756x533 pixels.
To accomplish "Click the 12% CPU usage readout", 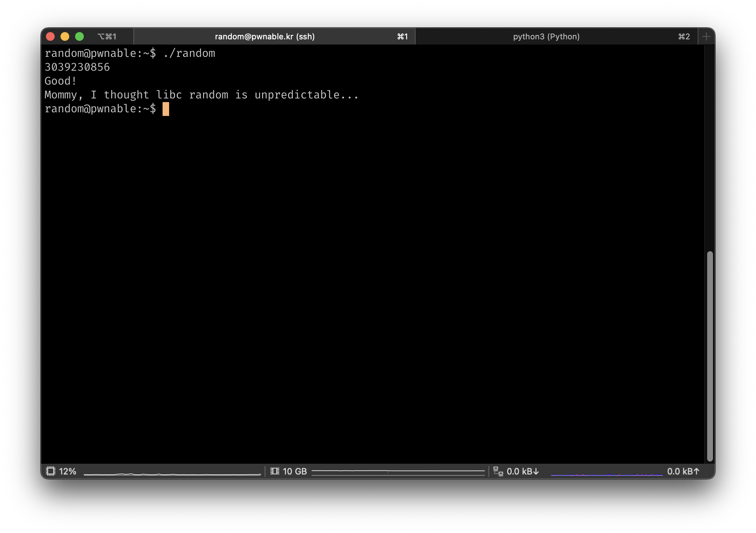I will (x=67, y=471).
